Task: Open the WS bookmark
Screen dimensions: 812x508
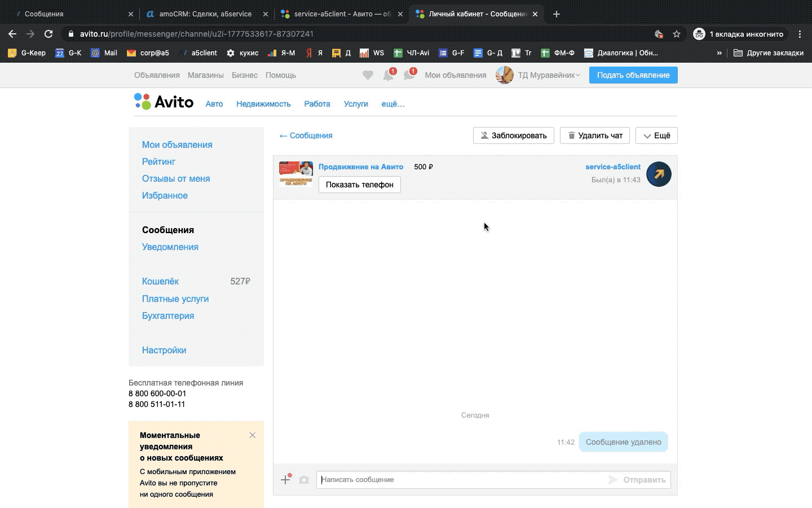Action: pos(372,53)
